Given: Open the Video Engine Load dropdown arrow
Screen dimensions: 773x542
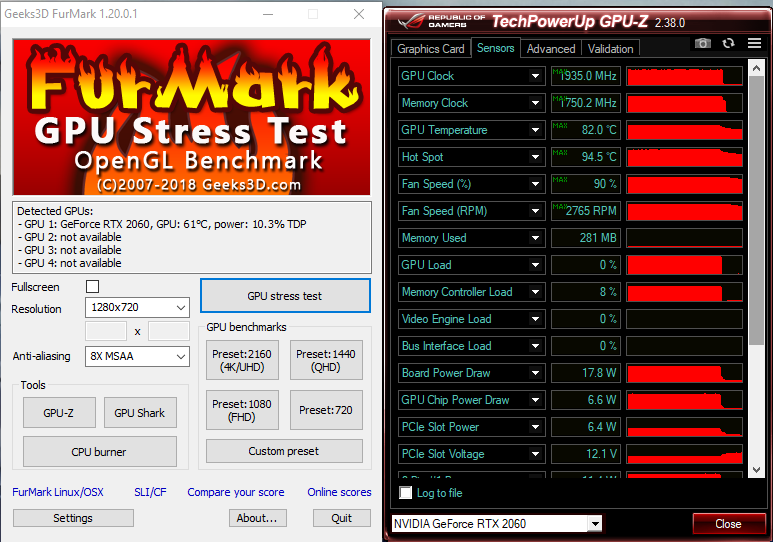Looking at the screenshot, I should [x=535, y=319].
